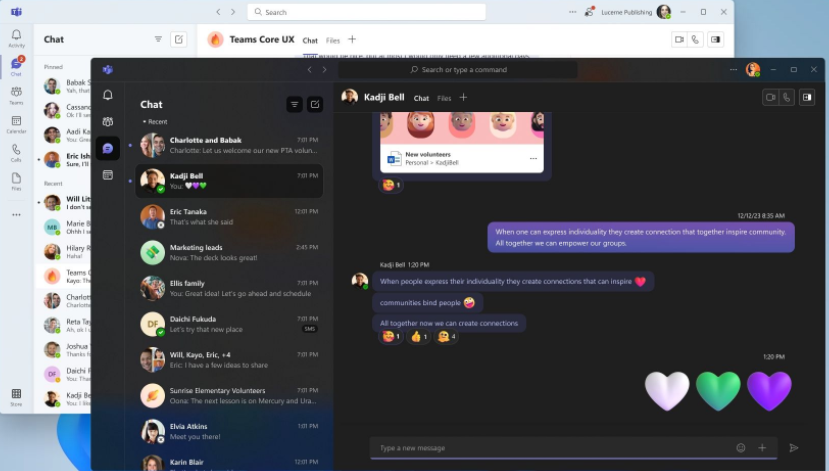Switch to Files tab in Teams Core UX
Screen dimensions: 829x471
[332, 41]
